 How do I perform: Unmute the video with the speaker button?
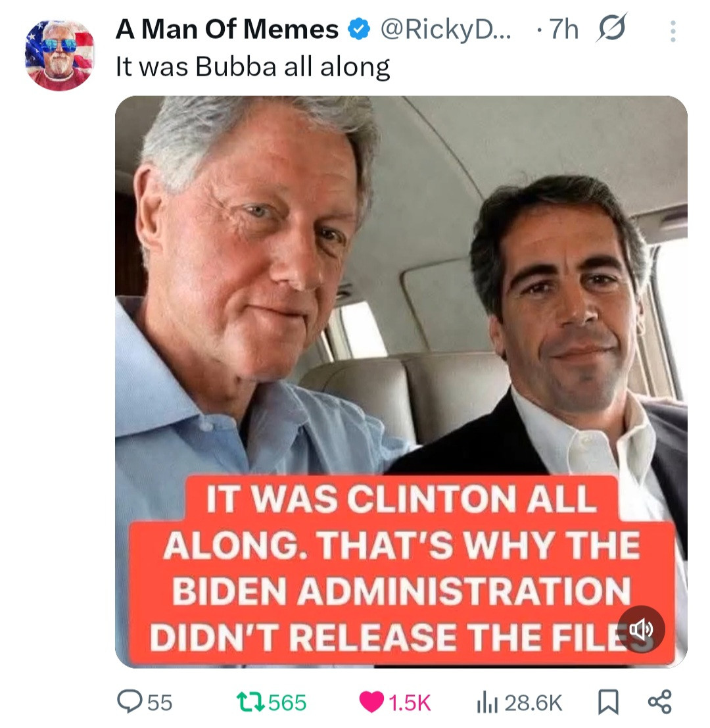[x=641, y=629]
